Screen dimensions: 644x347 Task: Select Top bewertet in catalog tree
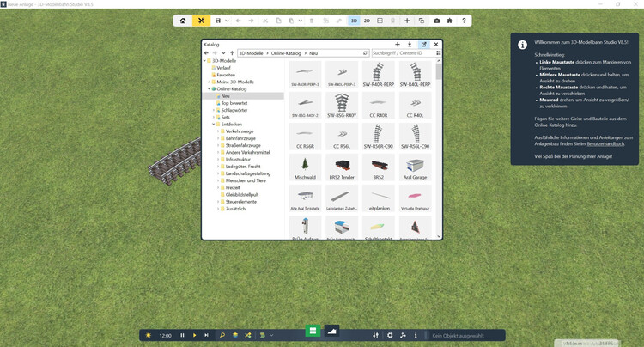coord(234,103)
